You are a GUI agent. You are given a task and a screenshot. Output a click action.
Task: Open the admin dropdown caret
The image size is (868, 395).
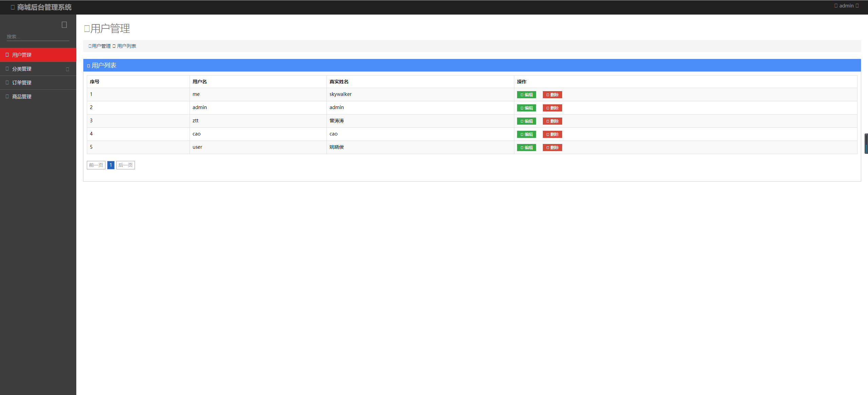point(857,6)
